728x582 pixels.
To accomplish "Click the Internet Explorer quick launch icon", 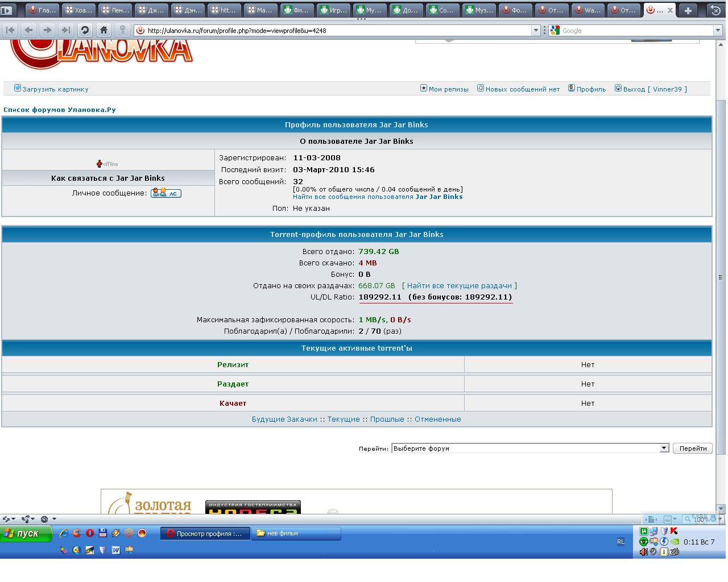I will pos(64,533).
